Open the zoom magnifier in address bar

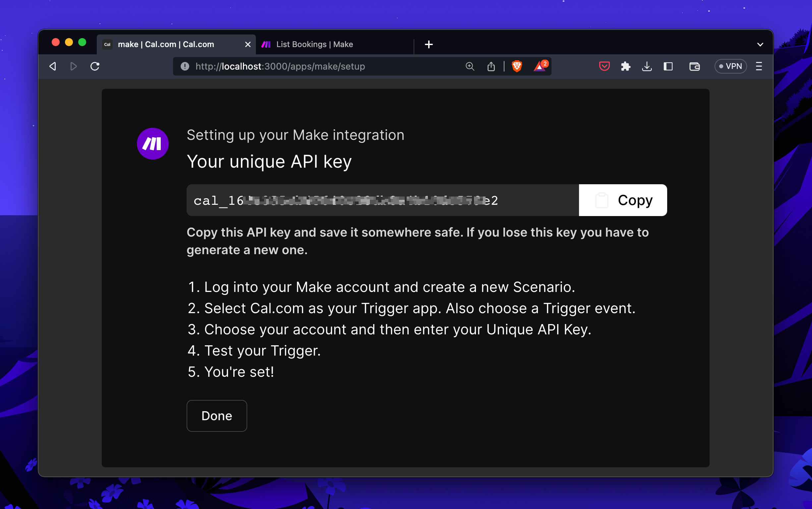pos(470,66)
